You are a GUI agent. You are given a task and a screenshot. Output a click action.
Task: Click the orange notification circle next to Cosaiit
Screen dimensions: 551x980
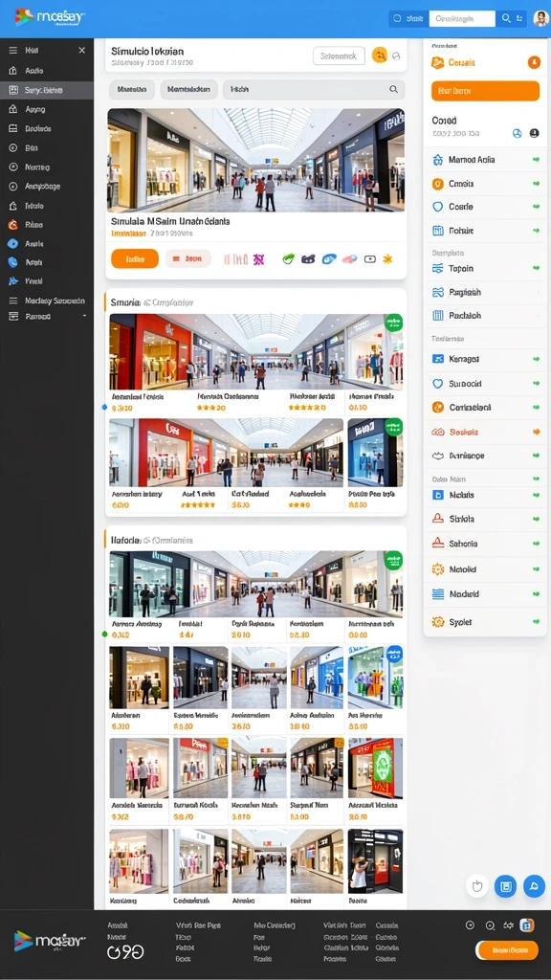534,62
